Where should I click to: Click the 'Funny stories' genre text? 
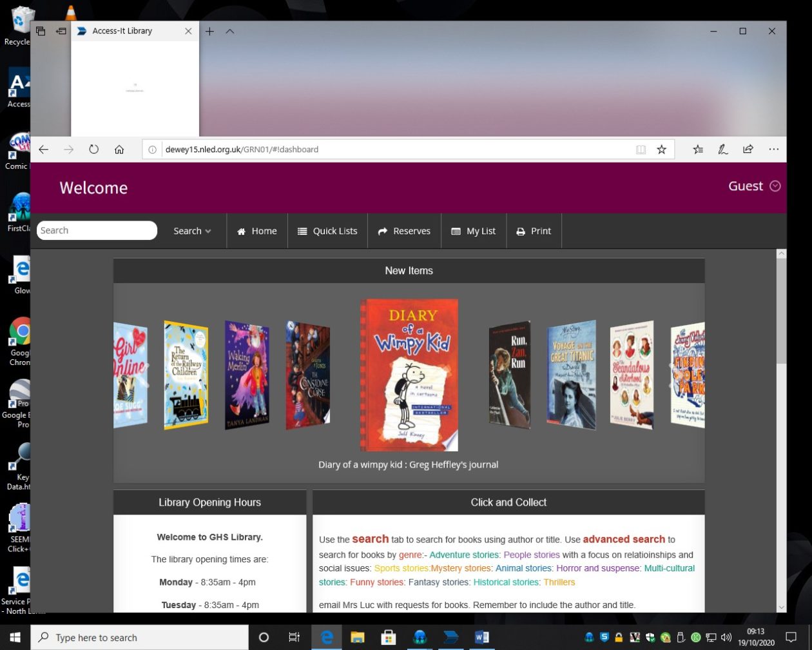point(376,582)
